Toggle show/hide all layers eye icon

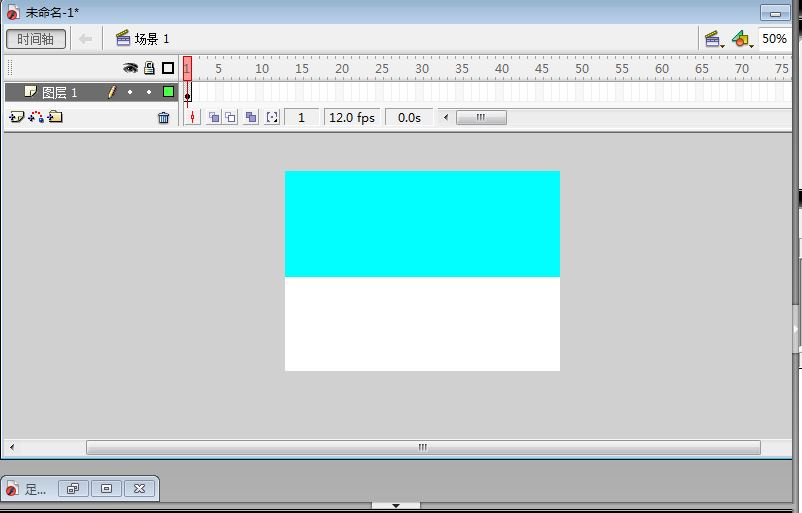click(130, 68)
